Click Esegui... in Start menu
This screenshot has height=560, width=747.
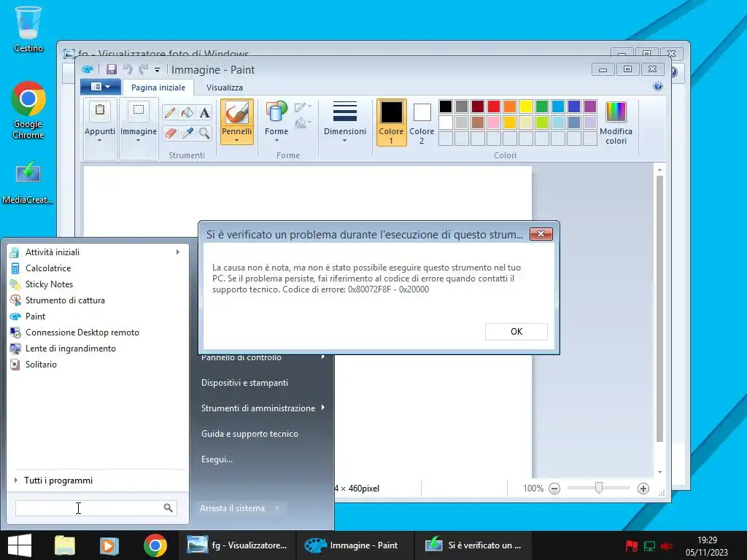pos(217,459)
